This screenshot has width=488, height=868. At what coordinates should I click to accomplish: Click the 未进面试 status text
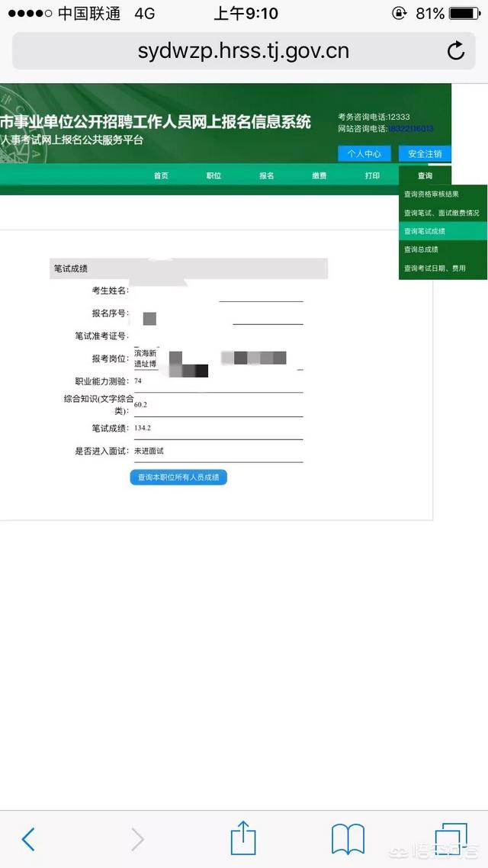click(x=149, y=451)
